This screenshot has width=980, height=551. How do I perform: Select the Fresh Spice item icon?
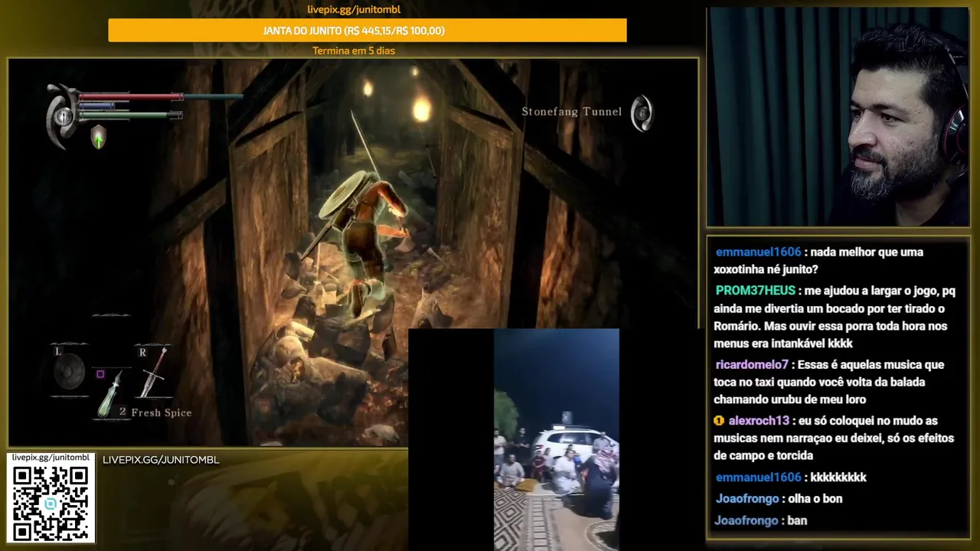click(x=112, y=393)
